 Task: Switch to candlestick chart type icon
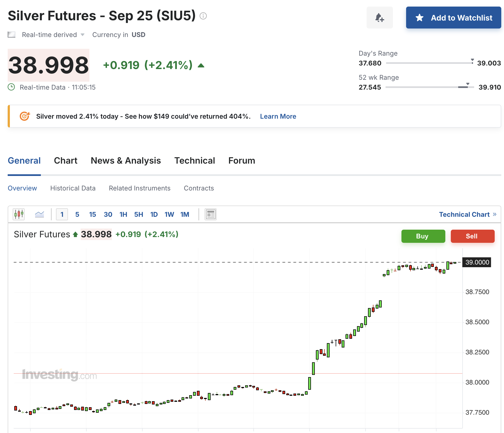[x=19, y=214]
